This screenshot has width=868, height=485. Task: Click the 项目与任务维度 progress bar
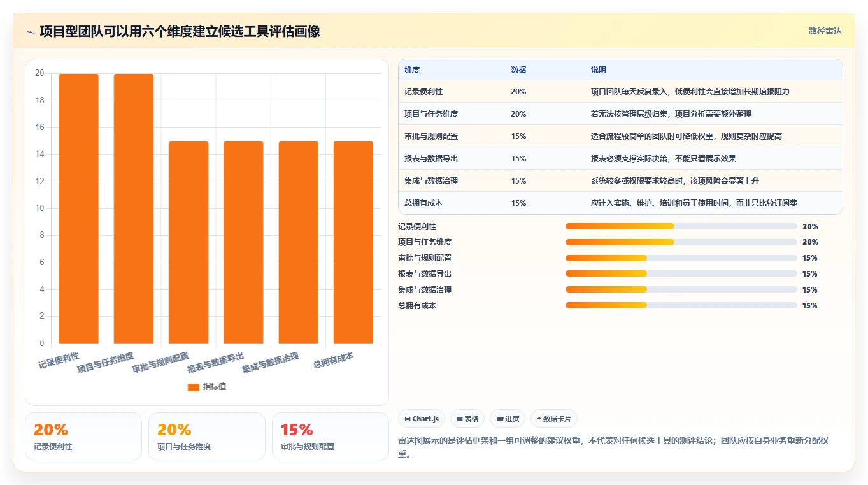point(681,242)
